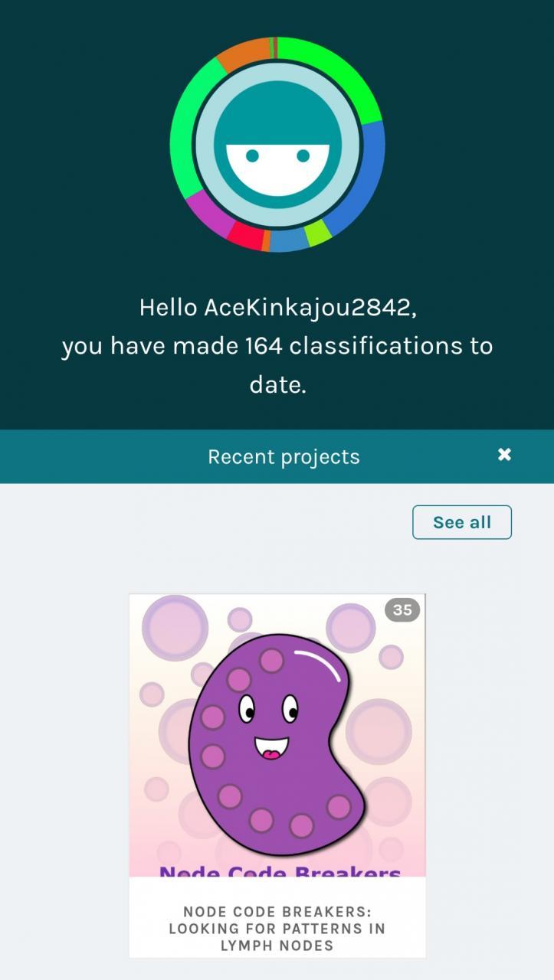Close the Recent projects section
Image resolution: width=554 pixels, height=980 pixels.
click(504, 455)
